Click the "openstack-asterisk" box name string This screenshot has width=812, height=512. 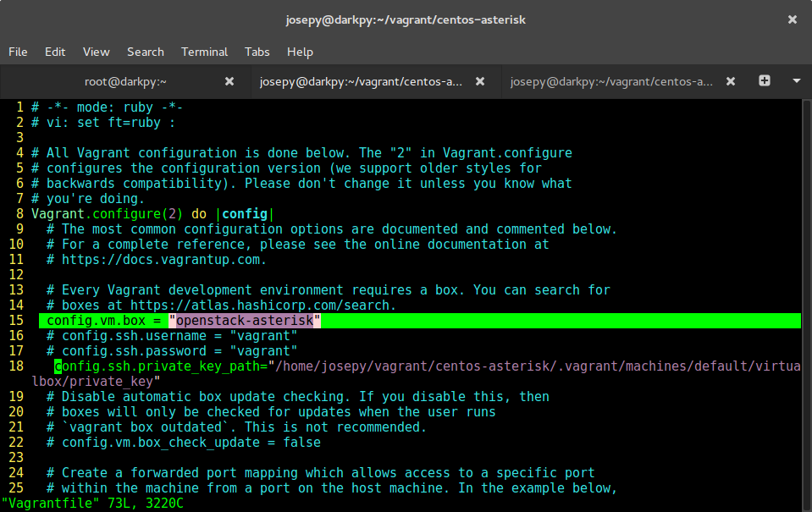point(245,321)
